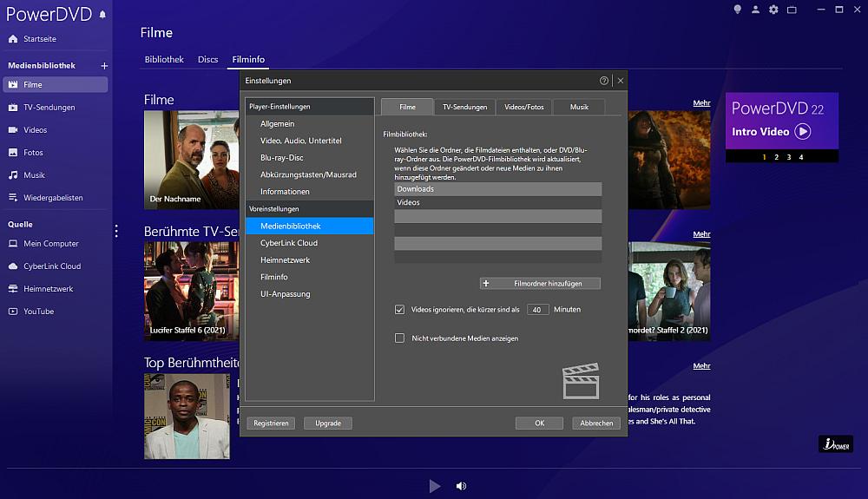
Task: Open Video, Audio, Untertitel settings
Action: pyautogui.click(x=310, y=141)
